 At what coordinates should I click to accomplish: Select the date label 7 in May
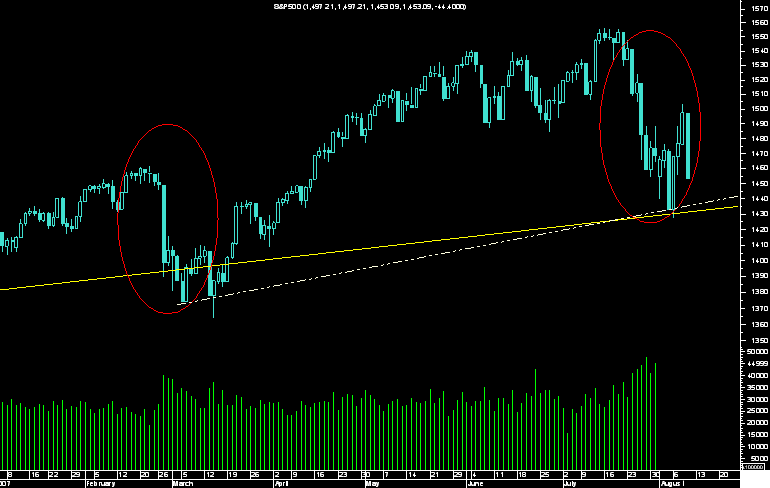pyautogui.click(x=386, y=475)
